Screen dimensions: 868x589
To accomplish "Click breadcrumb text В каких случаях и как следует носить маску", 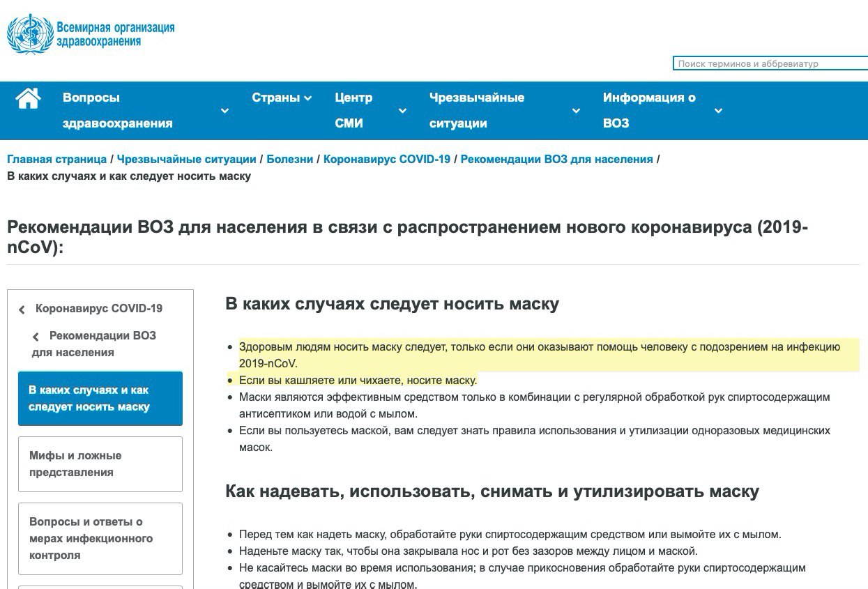I will click(x=129, y=176).
